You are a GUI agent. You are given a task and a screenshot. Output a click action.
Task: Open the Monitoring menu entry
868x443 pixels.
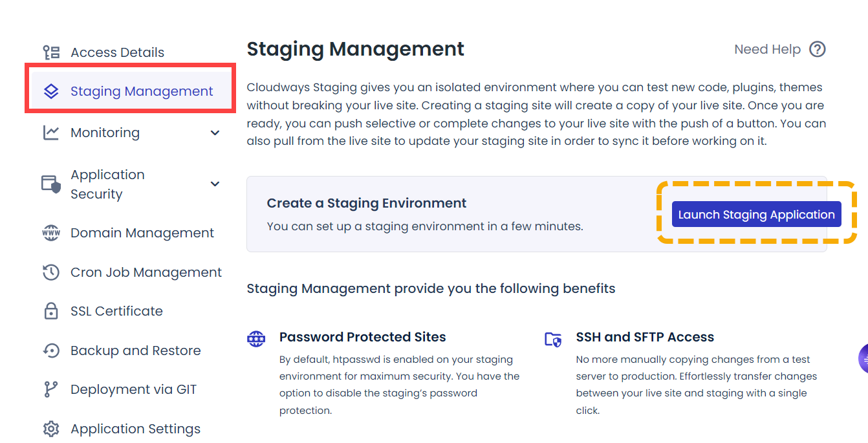105,133
